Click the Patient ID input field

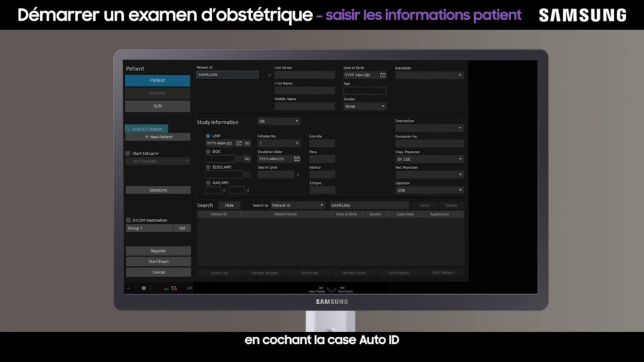point(228,75)
